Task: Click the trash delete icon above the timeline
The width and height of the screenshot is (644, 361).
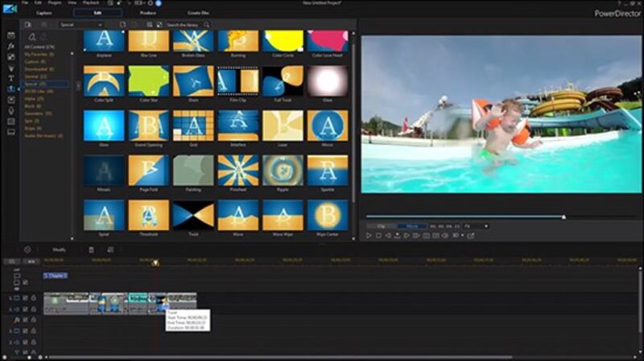Action: tap(91, 250)
